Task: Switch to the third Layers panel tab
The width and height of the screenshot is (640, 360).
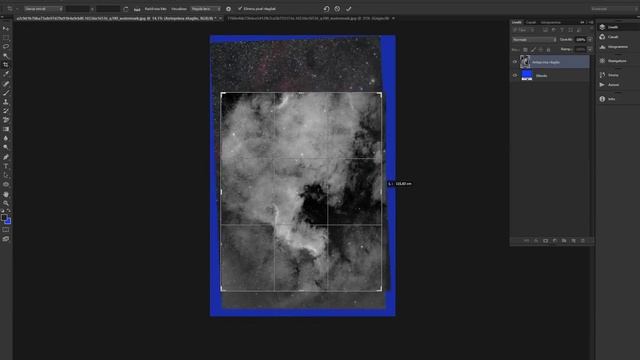Action: [551, 22]
